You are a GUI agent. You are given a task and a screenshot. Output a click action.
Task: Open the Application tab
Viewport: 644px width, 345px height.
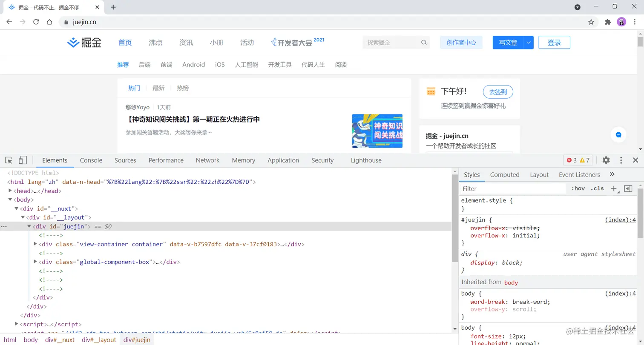283,160
